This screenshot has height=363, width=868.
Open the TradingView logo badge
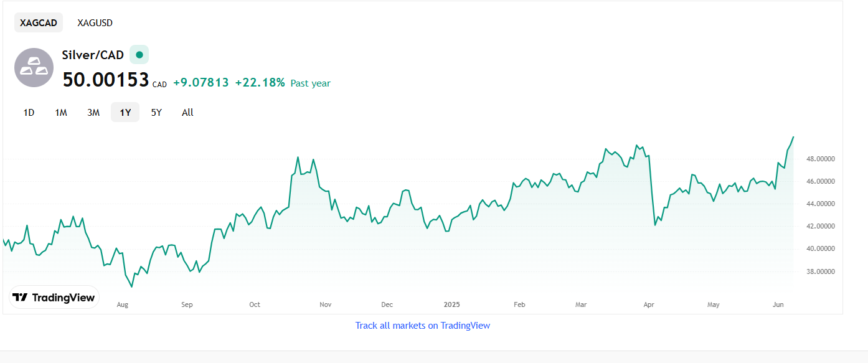pos(54,298)
